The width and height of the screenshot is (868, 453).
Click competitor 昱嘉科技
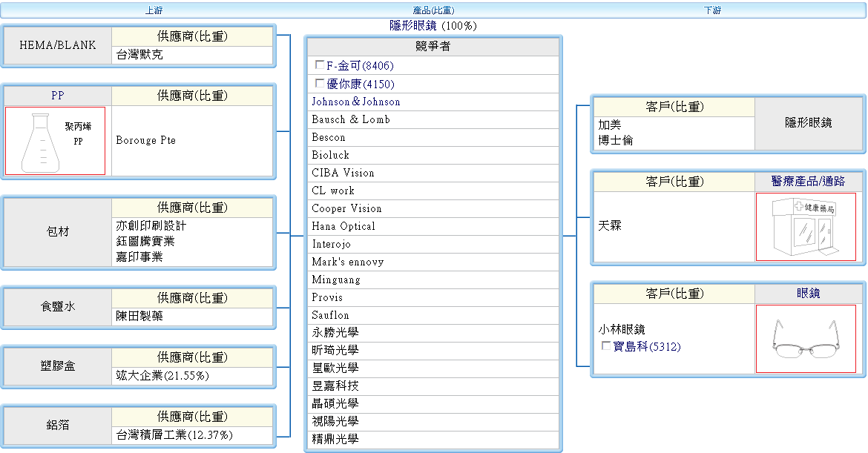click(x=335, y=386)
